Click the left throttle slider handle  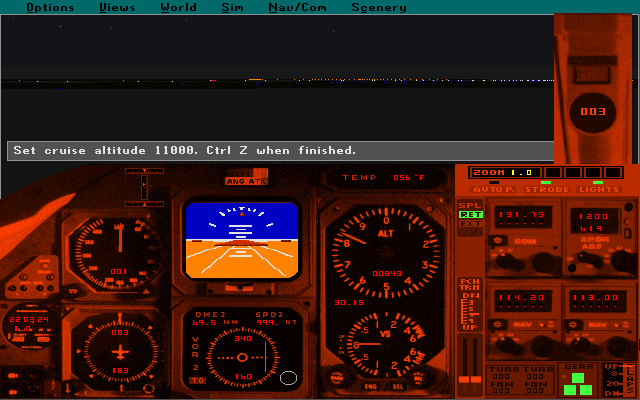point(464,380)
